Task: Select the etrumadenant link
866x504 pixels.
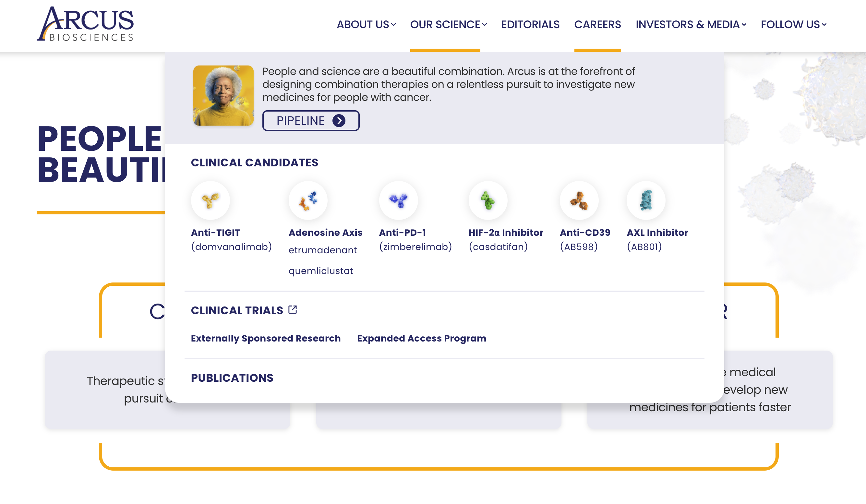Action: coord(323,250)
